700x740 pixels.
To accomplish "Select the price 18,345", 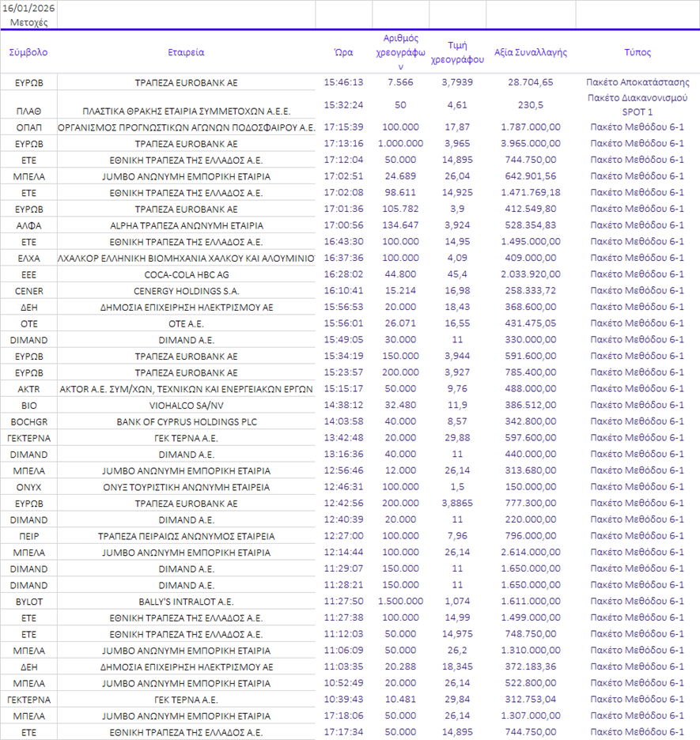I will click(x=457, y=666).
